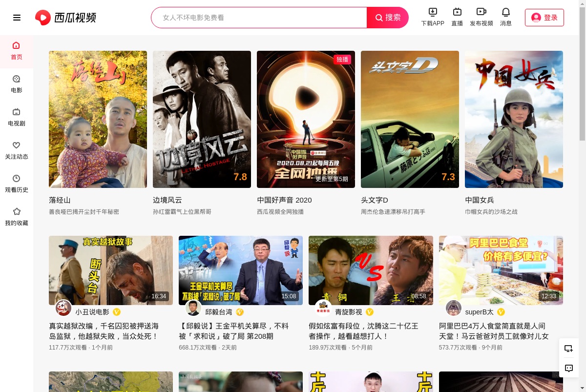The width and height of the screenshot is (586, 392).
Task: Open the 直播 live icon
Action: (x=457, y=12)
